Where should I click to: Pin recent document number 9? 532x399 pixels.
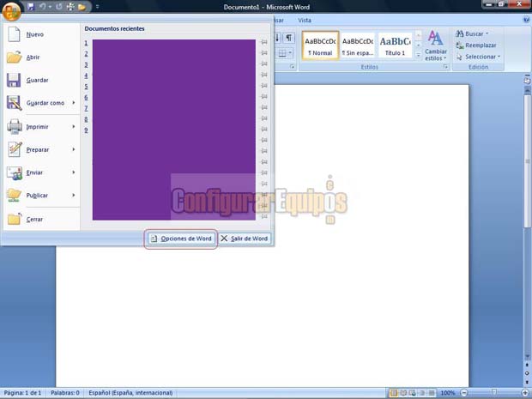point(264,129)
